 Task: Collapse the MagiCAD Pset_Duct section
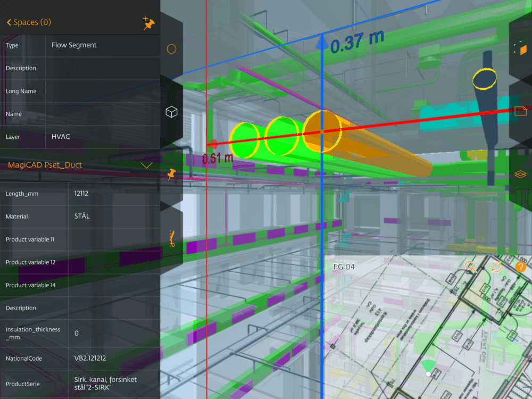80,165
